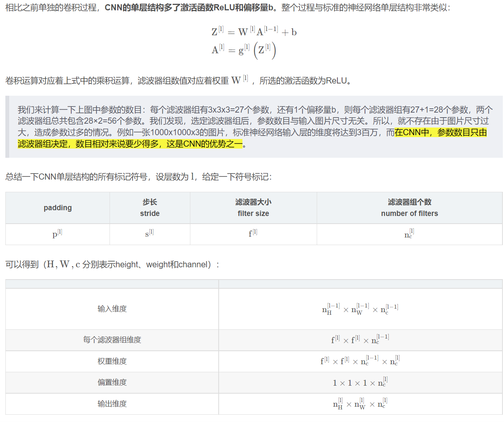Image resolution: width=504 pixels, height=422 pixels.
Task: Click the '输出维度' row label
Action: (112, 404)
